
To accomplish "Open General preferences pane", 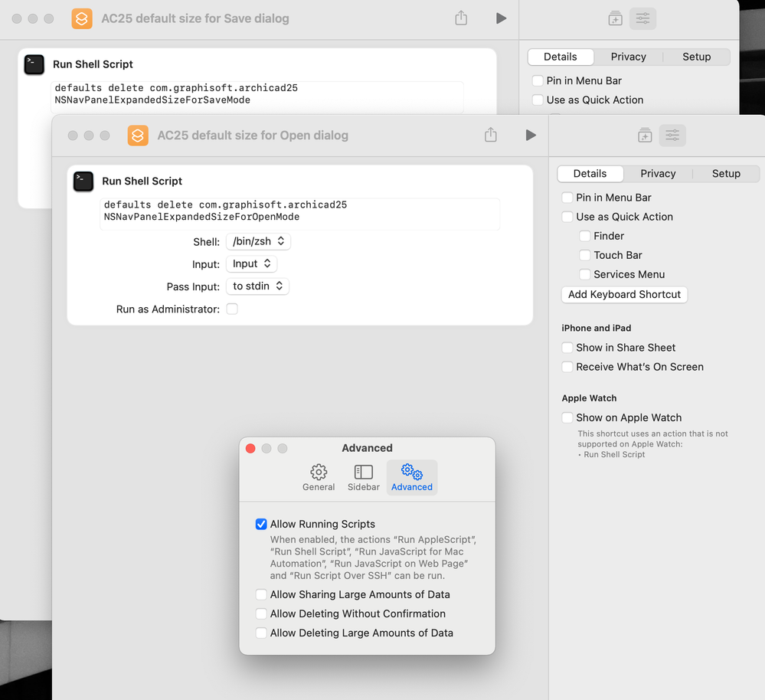I will click(x=319, y=478).
